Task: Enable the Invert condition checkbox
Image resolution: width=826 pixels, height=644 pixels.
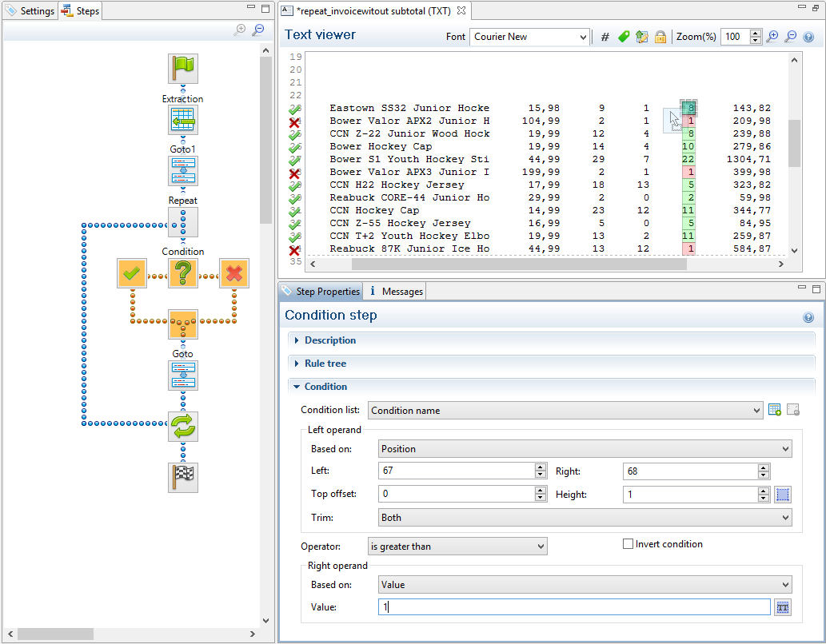Action: click(628, 544)
